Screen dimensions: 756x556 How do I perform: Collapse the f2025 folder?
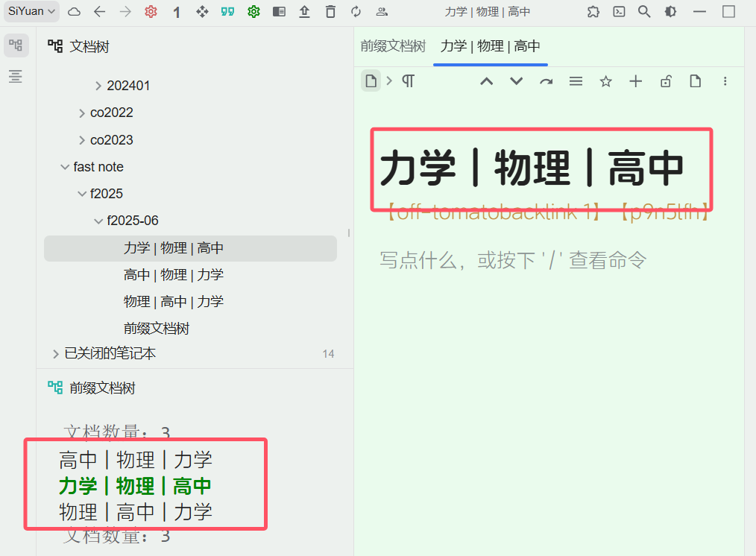81,194
